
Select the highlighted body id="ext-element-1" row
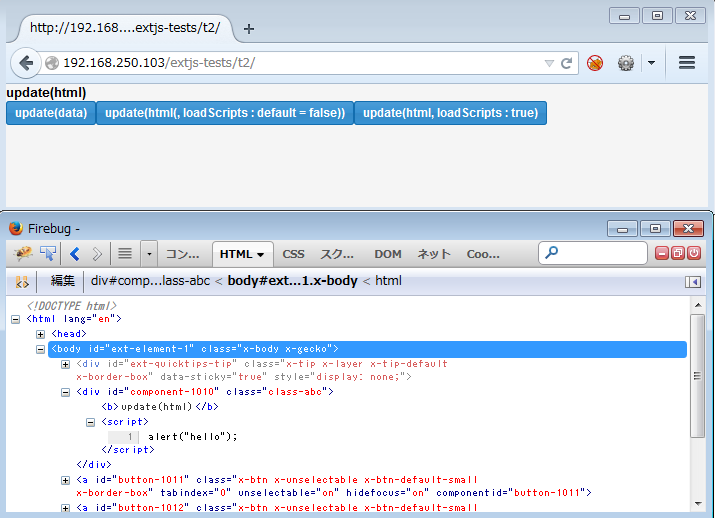click(368, 349)
